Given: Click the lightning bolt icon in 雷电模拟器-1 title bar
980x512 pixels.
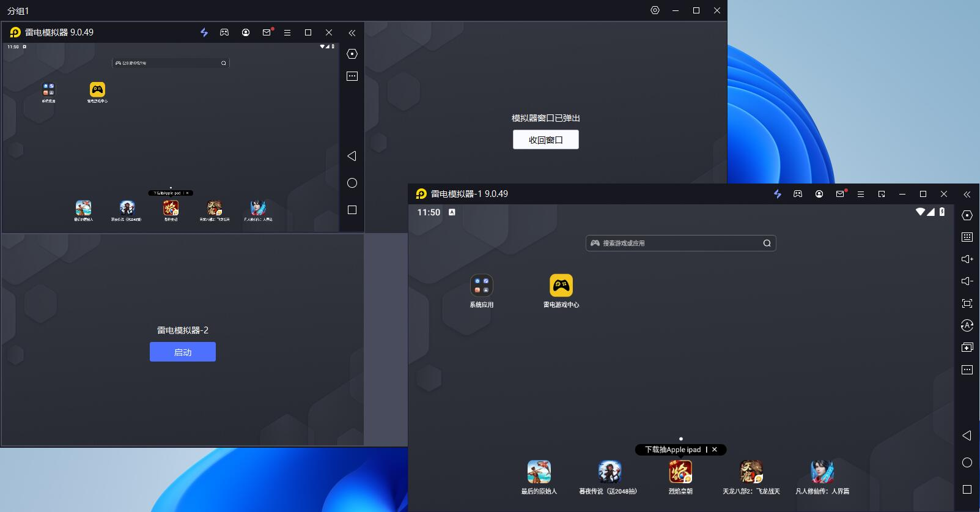Looking at the screenshot, I should (x=777, y=194).
